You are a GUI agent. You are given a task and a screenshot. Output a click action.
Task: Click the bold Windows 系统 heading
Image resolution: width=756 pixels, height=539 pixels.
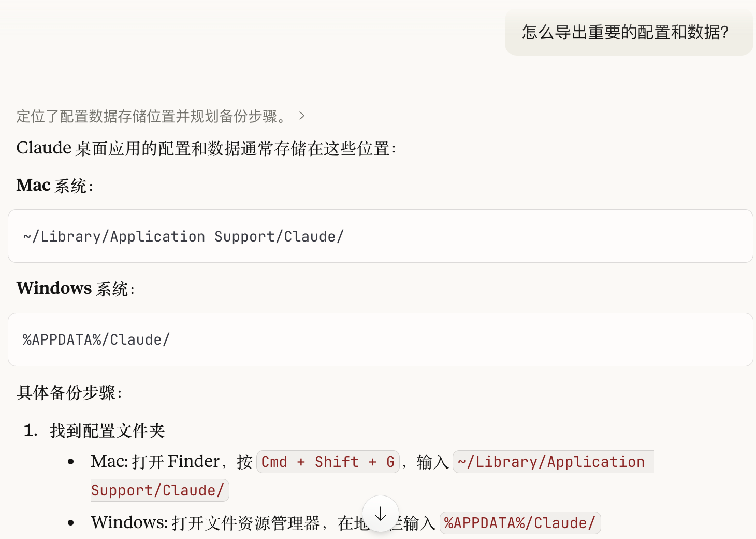[75, 289]
